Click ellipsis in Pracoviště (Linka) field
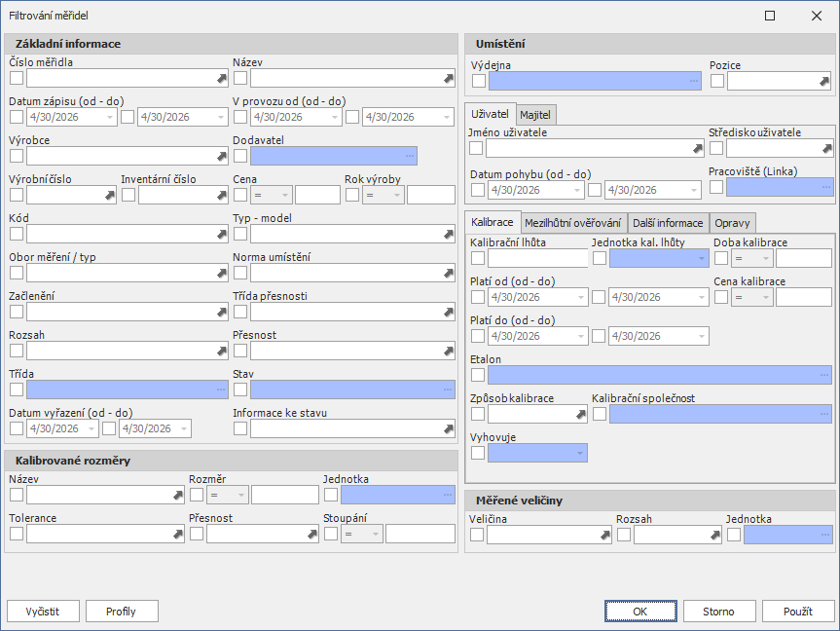The width and height of the screenshot is (840, 631). point(826,188)
